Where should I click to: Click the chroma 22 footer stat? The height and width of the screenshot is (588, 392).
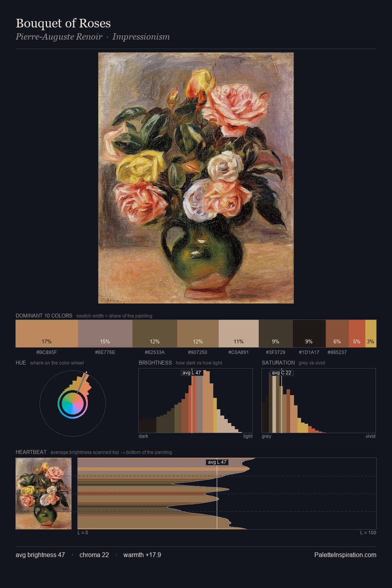tap(94, 555)
